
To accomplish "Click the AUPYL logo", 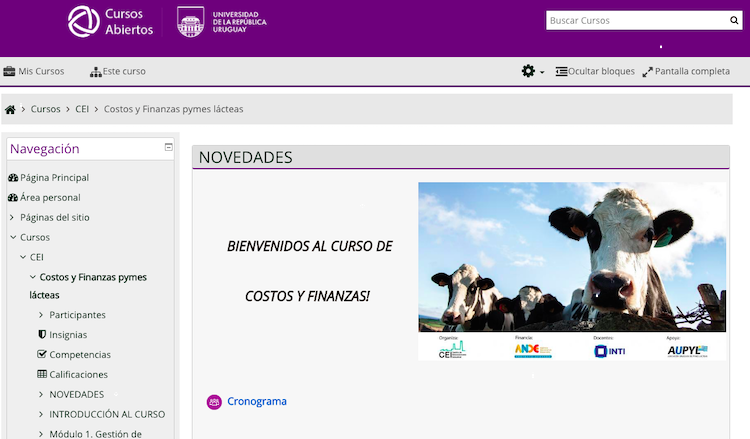I will pos(688,351).
